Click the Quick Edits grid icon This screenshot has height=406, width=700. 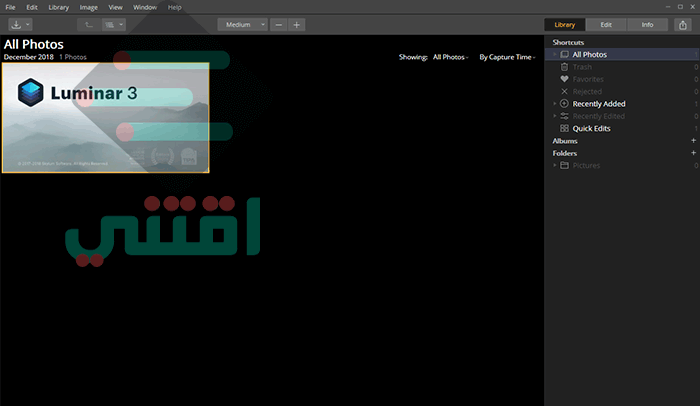click(564, 128)
